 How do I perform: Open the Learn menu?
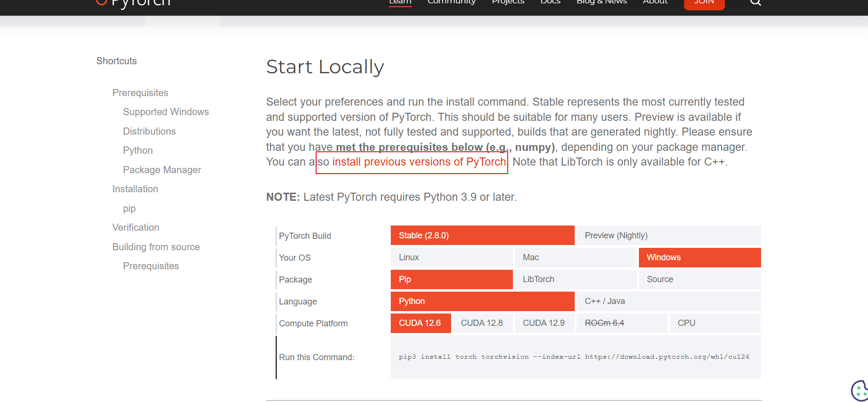click(400, 2)
